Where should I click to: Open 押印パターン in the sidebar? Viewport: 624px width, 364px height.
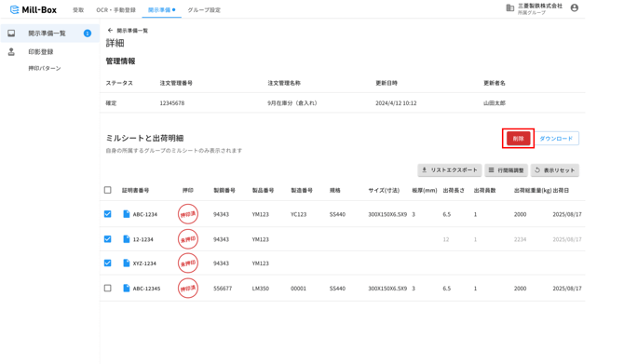(x=45, y=68)
